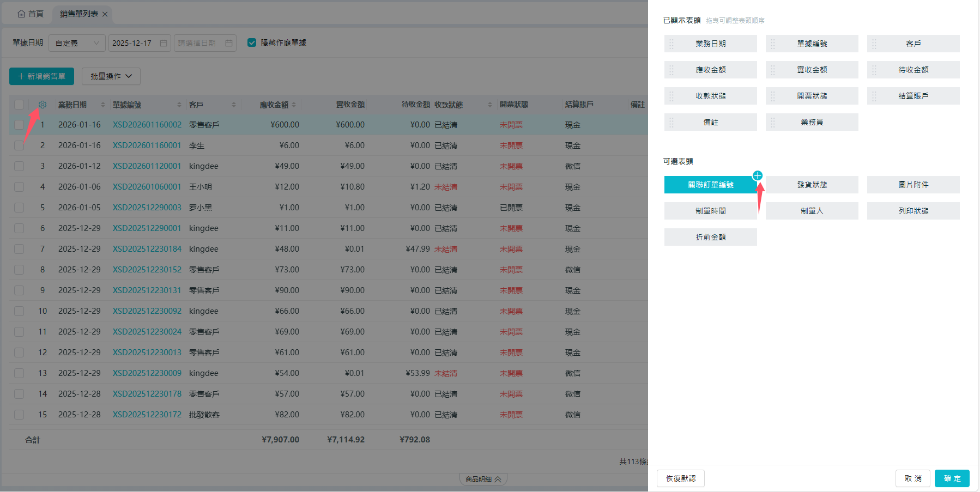The height and width of the screenshot is (492, 980).
Task: Sort by 業務日期 column sort icon
Action: [x=102, y=105]
